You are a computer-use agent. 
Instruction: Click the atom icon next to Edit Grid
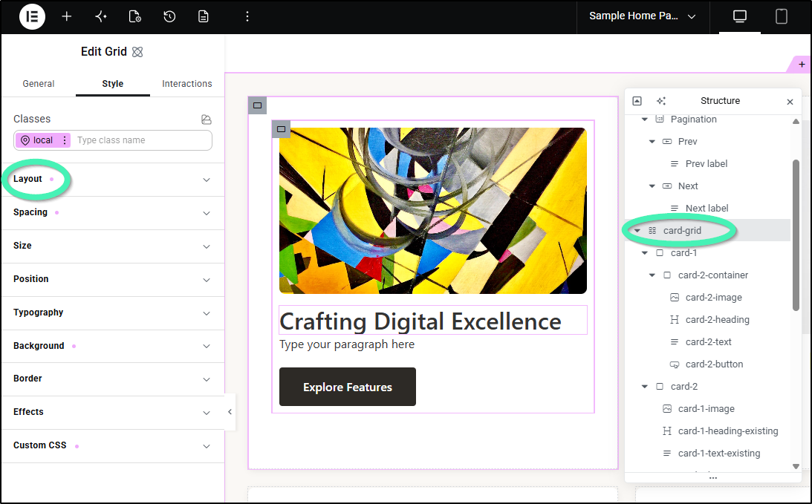(137, 52)
